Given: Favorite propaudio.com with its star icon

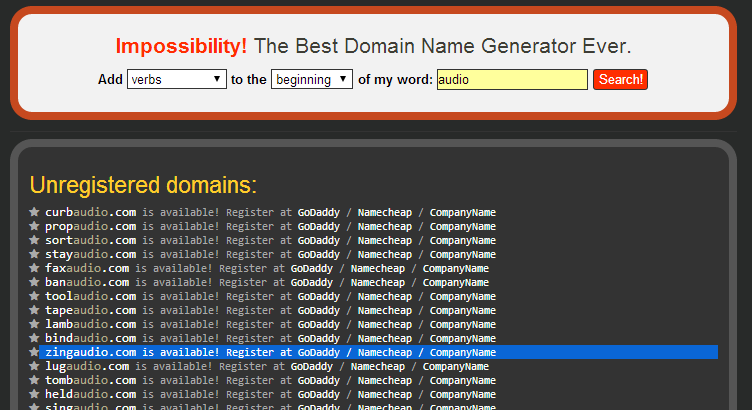Looking at the screenshot, I should (x=34, y=226).
